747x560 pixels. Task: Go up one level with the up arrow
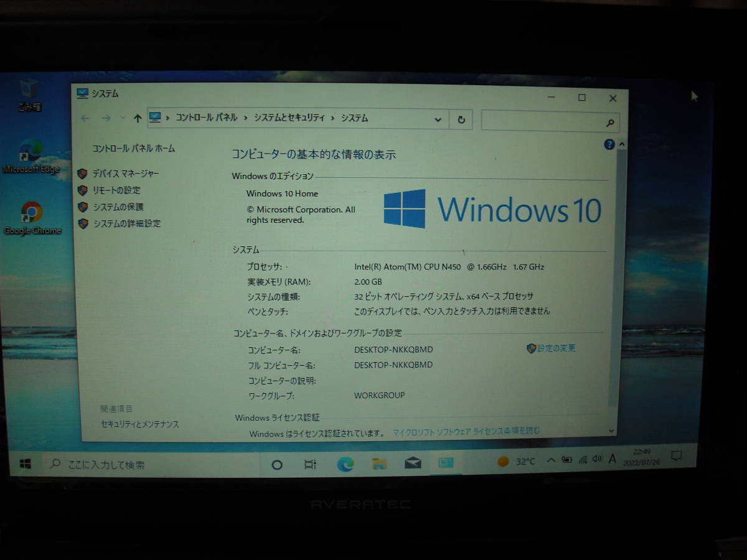138,119
